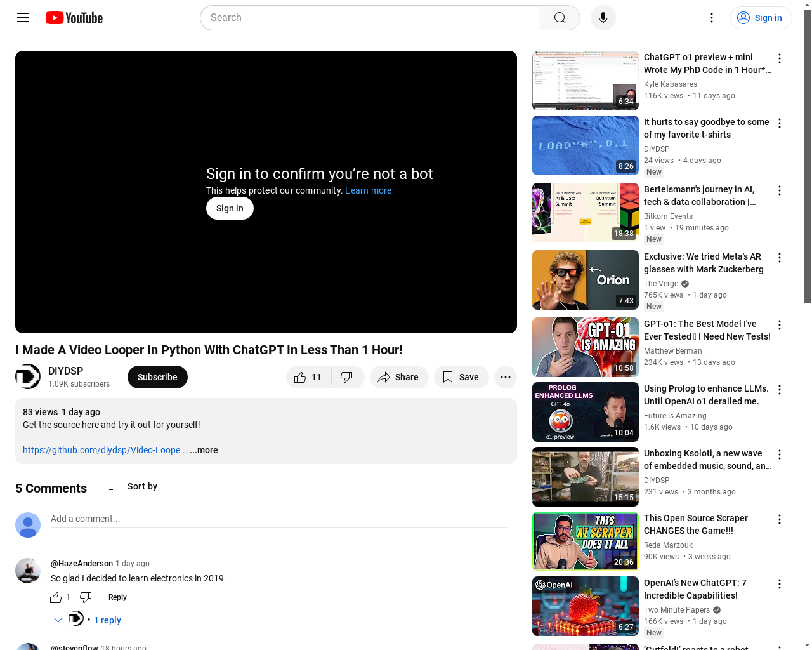Screen dimensions: 812x650
Task: Open AI Scraper video thumbnail
Action: (x=586, y=541)
